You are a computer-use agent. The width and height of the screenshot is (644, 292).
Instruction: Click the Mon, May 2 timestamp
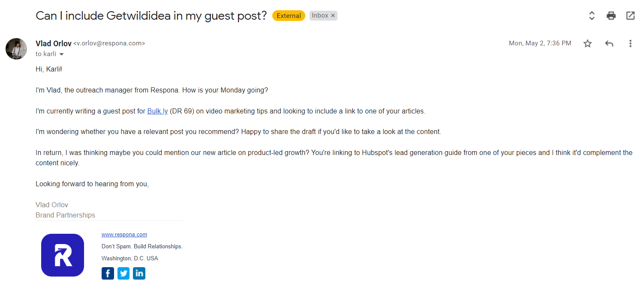pos(540,43)
